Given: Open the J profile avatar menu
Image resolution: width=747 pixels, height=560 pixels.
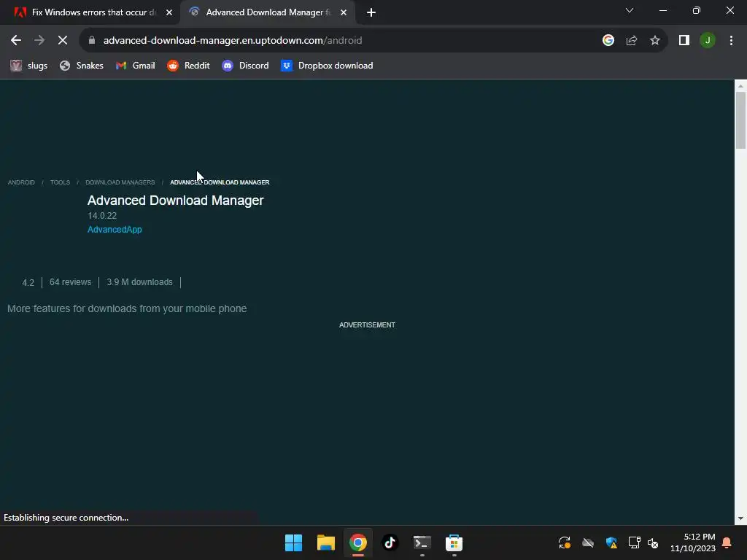Looking at the screenshot, I should [x=708, y=41].
